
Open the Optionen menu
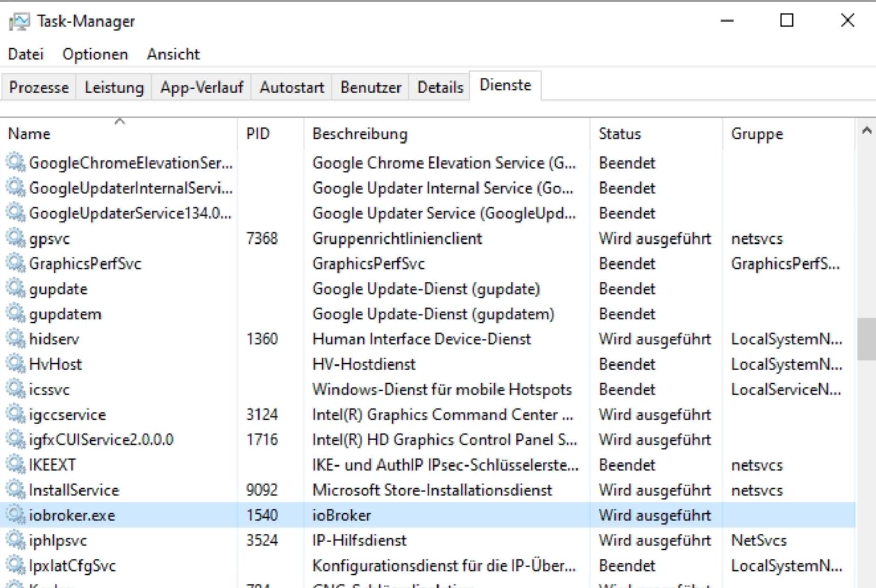click(x=95, y=54)
